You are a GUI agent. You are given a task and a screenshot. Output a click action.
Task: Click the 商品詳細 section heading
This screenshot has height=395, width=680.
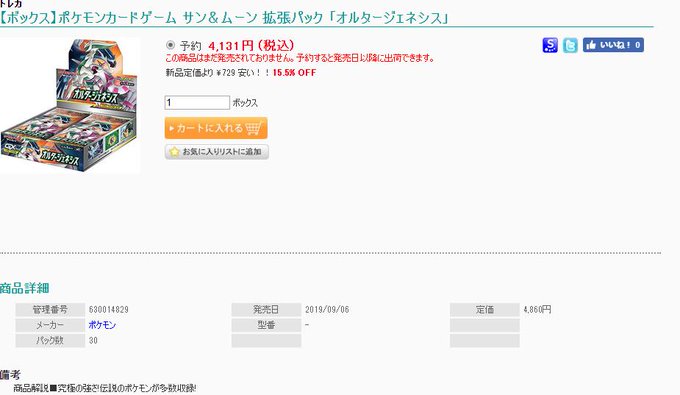pos(25,288)
